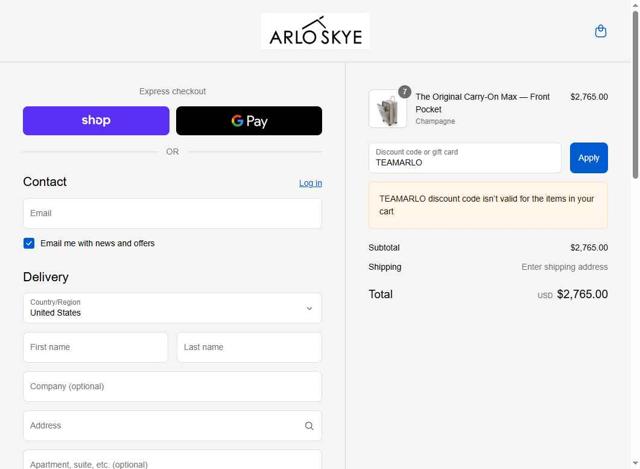640x469 pixels.
Task: Focus the Discount code or gift card field
Action: pos(465,158)
